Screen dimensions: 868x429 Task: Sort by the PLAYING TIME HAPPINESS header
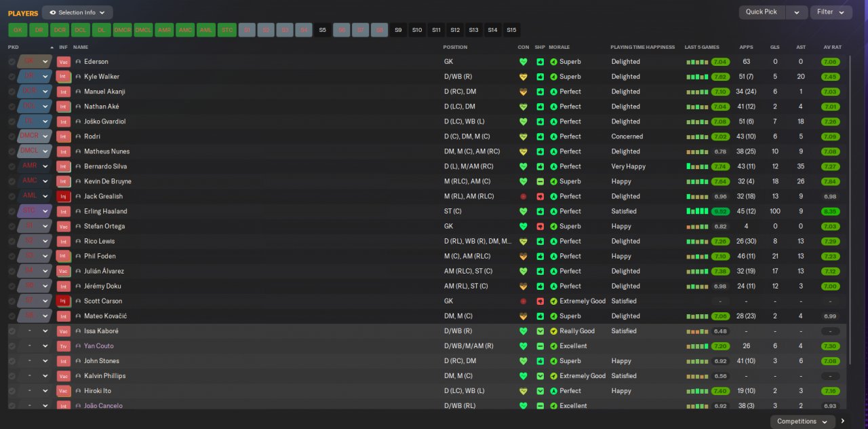[x=643, y=48]
